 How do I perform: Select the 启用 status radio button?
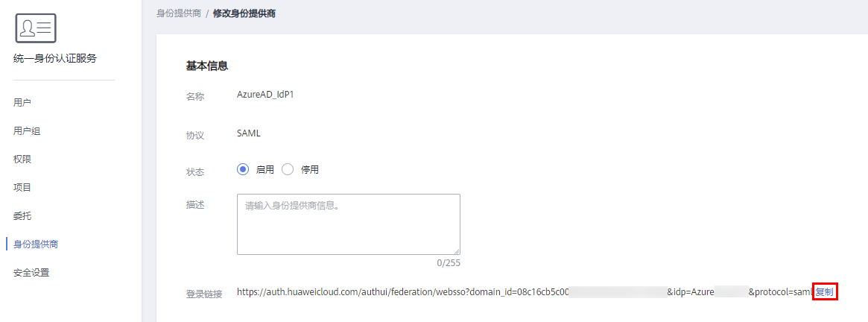[x=242, y=170]
